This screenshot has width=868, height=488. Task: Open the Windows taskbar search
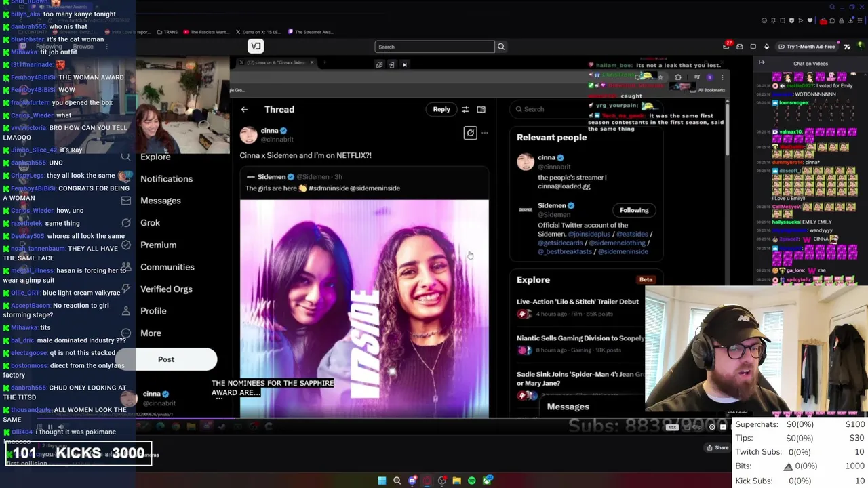[x=397, y=481]
